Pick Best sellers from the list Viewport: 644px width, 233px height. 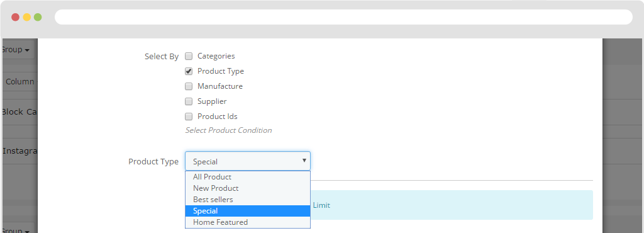pos(248,200)
